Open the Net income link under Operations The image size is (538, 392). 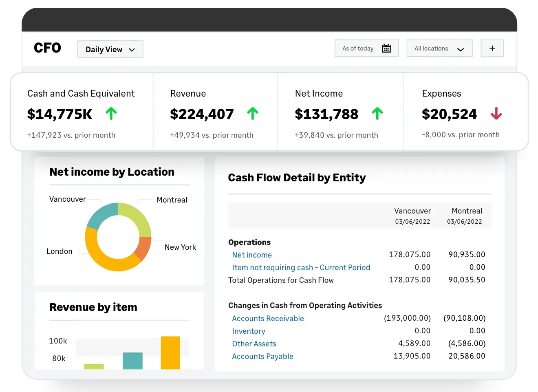click(252, 255)
